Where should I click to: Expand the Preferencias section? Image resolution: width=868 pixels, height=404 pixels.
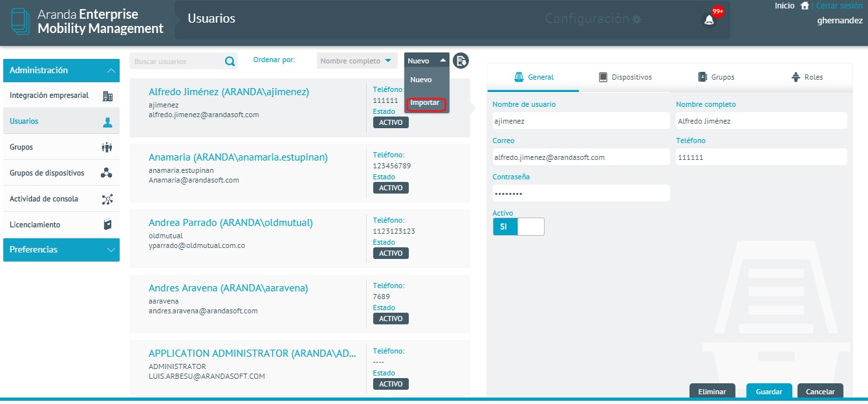(x=61, y=249)
